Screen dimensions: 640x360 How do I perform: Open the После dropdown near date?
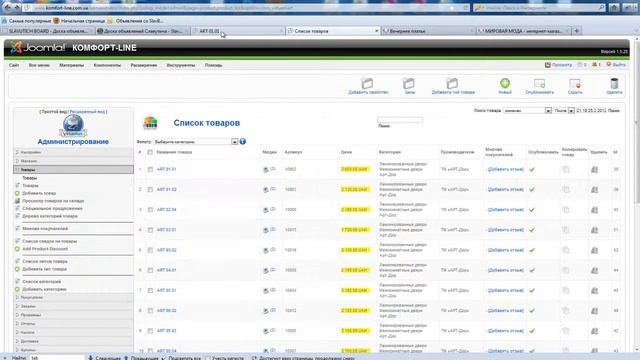[x=571, y=111]
